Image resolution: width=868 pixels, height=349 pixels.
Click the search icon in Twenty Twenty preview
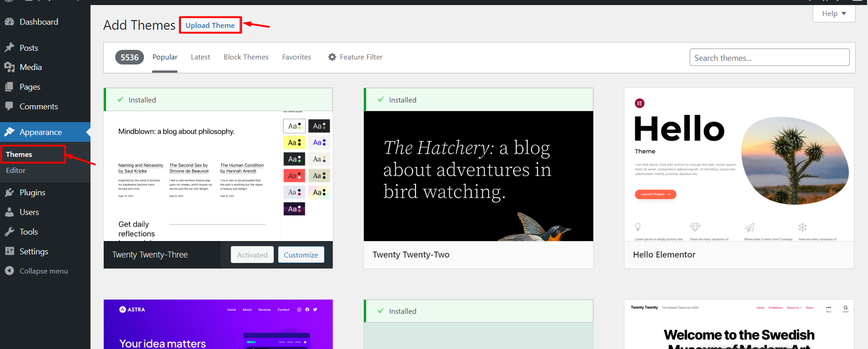point(846,308)
